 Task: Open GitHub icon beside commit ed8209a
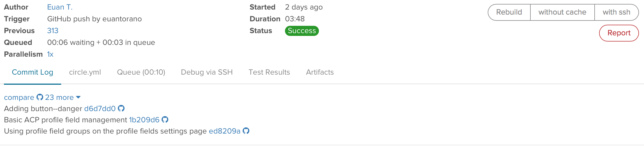click(x=246, y=131)
